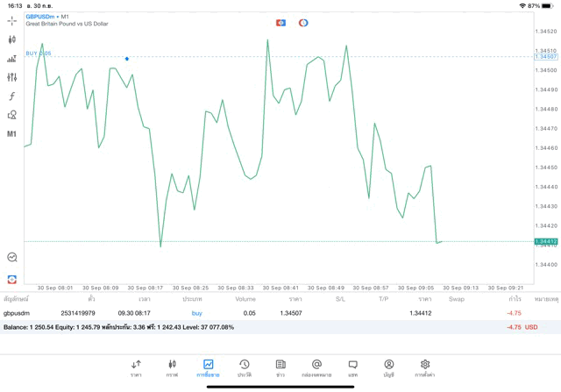The image size is (561, 392).
Task: Open the drawing objects shapes icon
Action: (11, 115)
